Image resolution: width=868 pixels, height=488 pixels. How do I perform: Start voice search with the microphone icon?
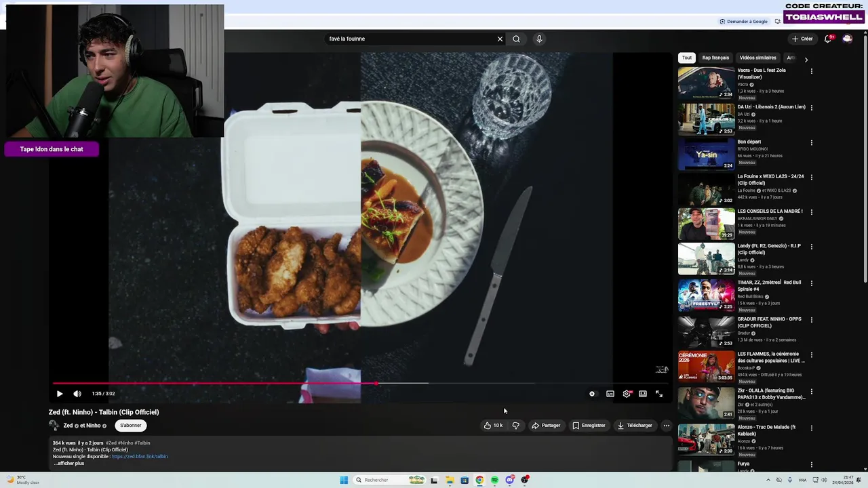coord(539,39)
